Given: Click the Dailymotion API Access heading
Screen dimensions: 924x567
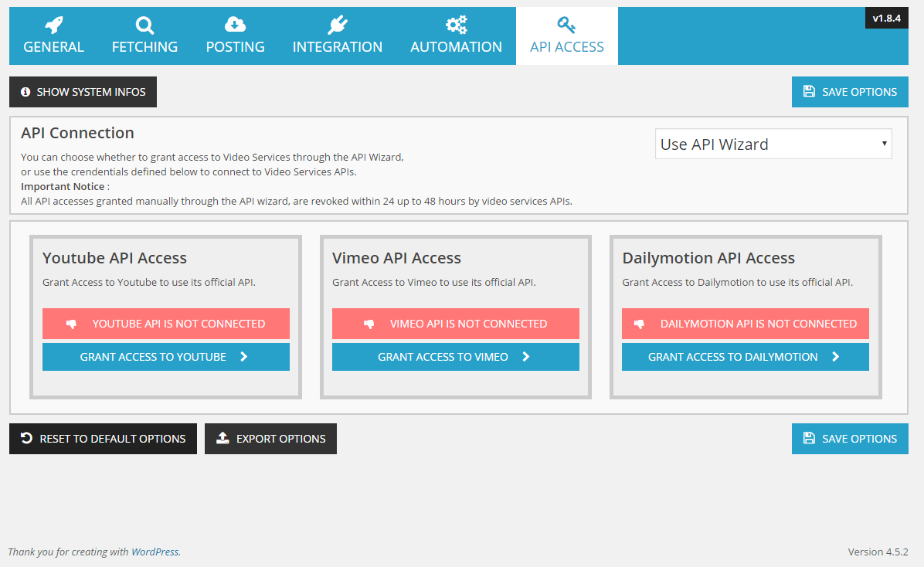Looking at the screenshot, I should click(x=708, y=258).
